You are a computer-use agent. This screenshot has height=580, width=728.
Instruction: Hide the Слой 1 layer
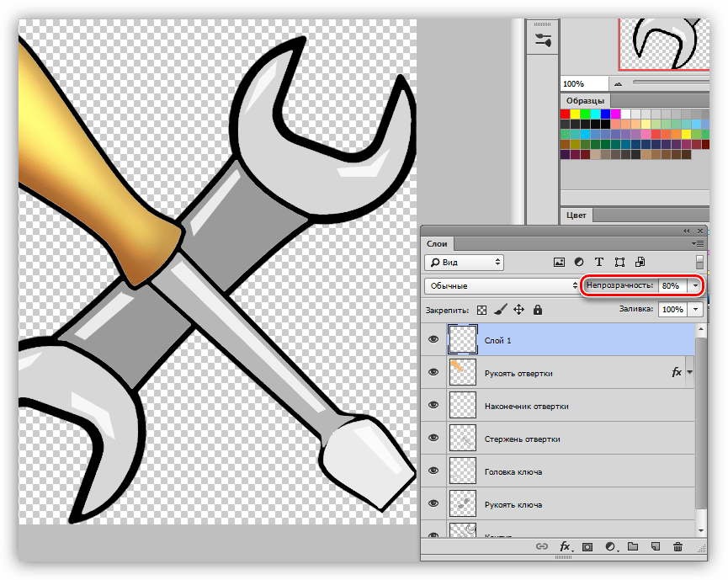tap(433, 339)
